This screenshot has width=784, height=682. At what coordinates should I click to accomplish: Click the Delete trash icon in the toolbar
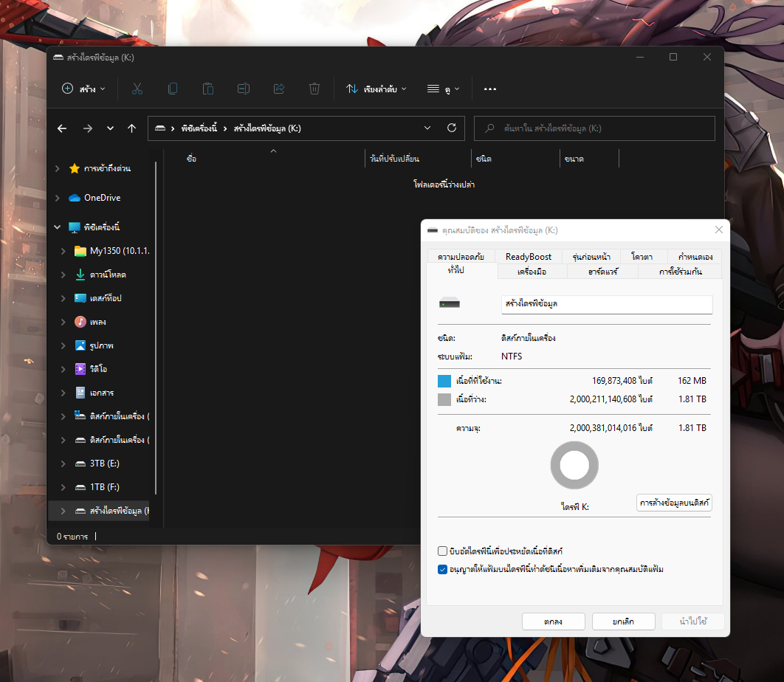tap(314, 89)
